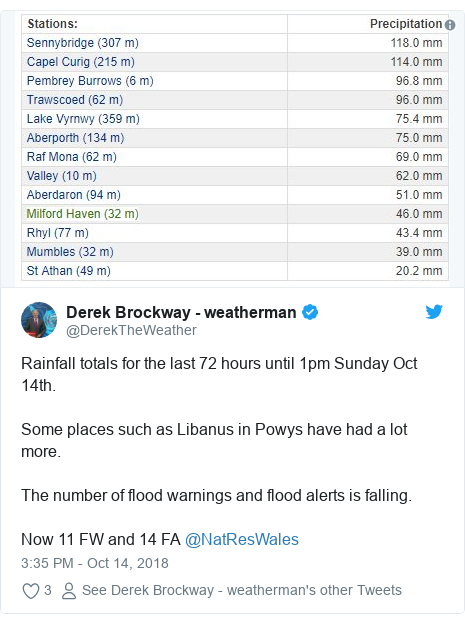
Task: Open the Capel Curig (215 m) station
Action: click(x=81, y=62)
